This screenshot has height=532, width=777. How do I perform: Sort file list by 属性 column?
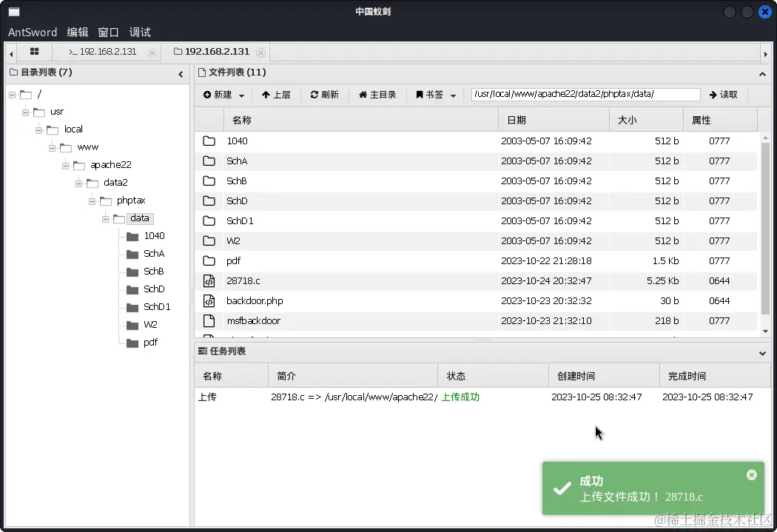(x=721, y=120)
